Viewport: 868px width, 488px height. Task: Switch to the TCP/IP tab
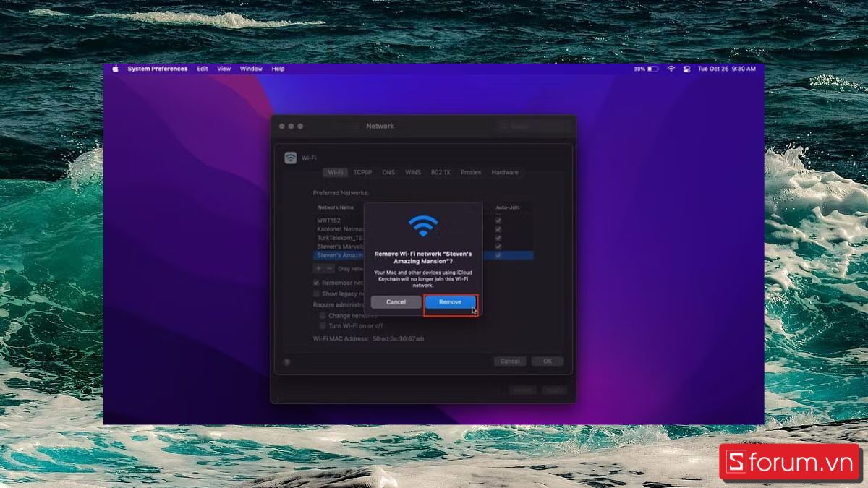pos(362,173)
